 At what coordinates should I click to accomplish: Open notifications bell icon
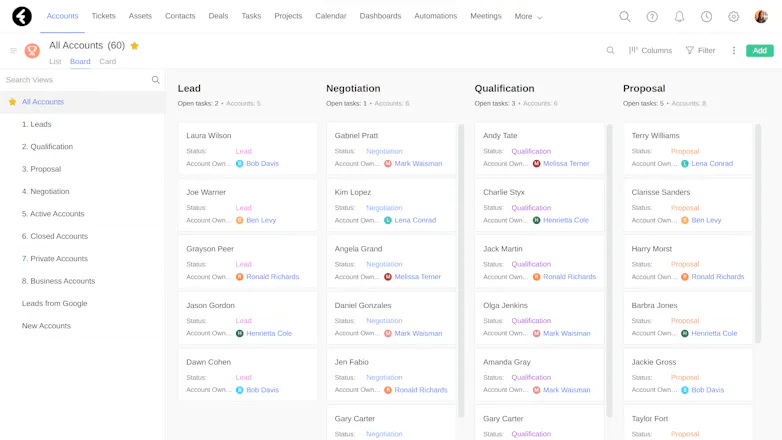tap(679, 16)
